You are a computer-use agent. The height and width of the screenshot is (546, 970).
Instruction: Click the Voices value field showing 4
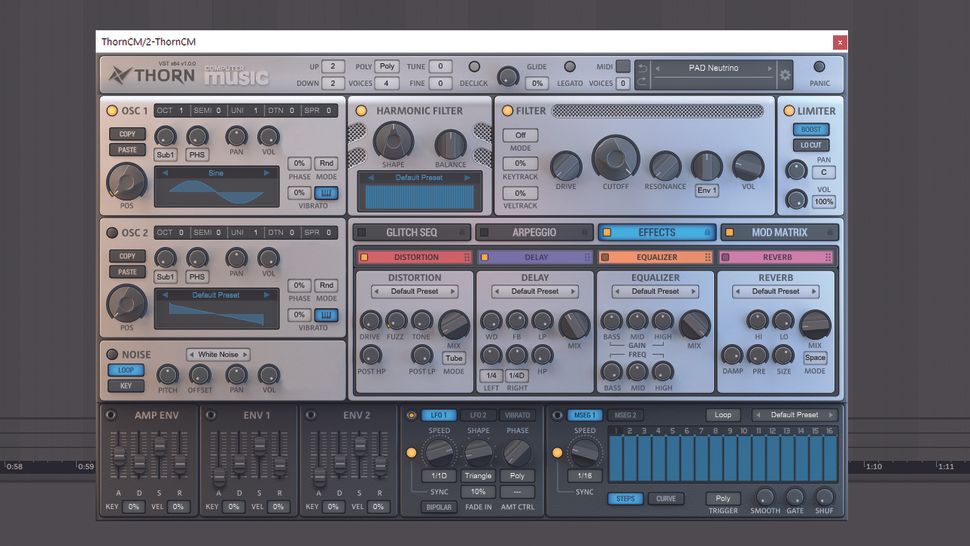point(386,83)
